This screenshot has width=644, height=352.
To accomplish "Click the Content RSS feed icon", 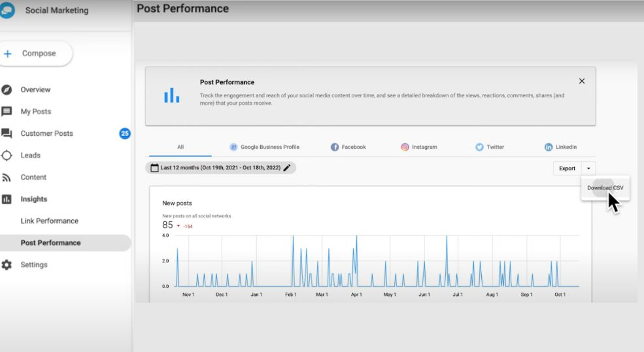I will click(x=7, y=177).
